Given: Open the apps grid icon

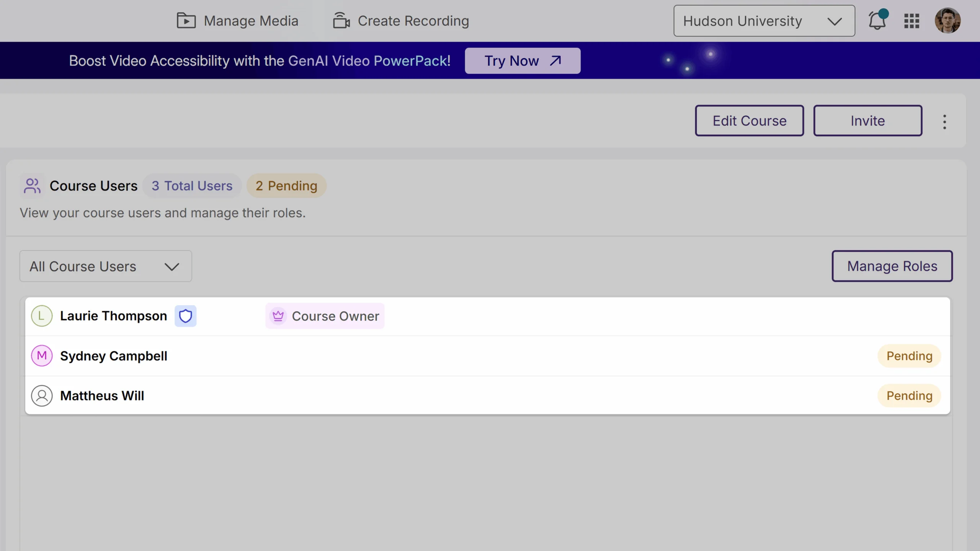Looking at the screenshot, I should (x=912, y=21).
